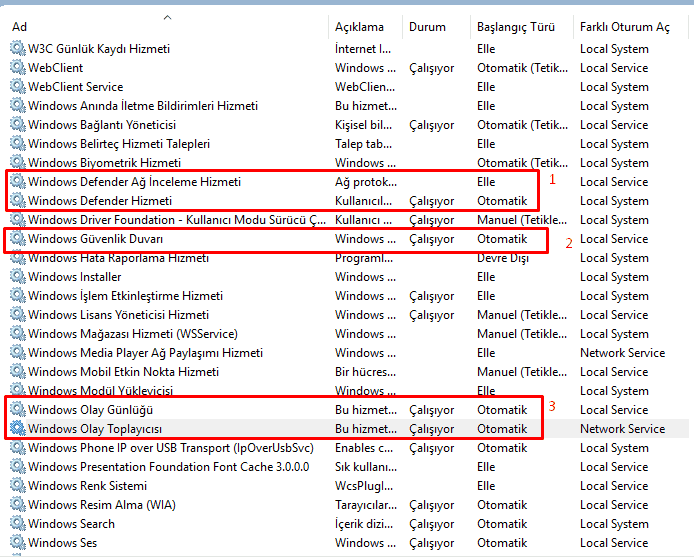Viewport: 694px width, 558px height.
Task: Select Windows Defender Hizmeti service name
Action: coord(100,201)
